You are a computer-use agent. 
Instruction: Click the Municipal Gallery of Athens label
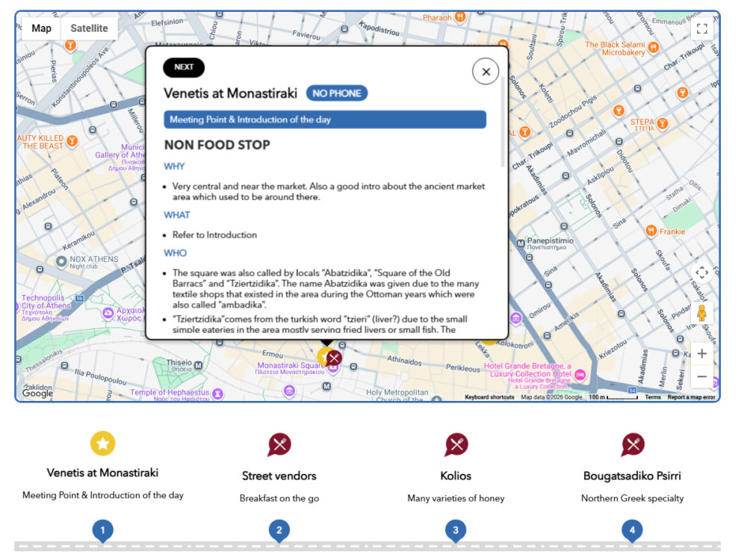click(120, 158)
